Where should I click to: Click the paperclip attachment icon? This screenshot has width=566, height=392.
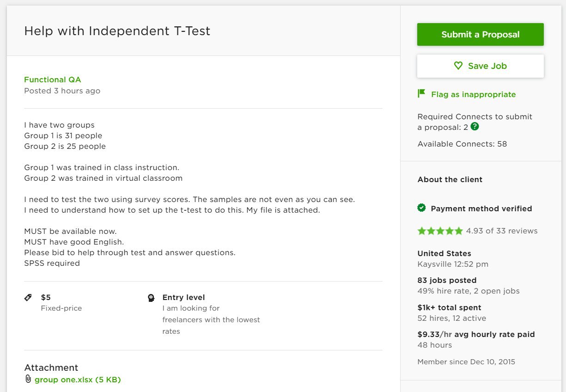pos(28,379)
